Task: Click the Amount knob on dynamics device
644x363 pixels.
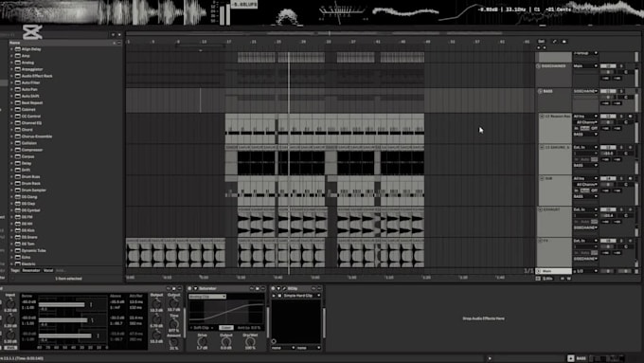Action: coord(173,342)
